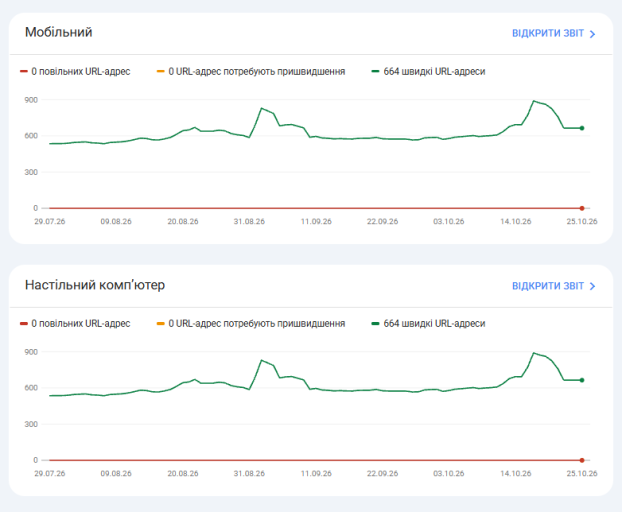Click the 14.10.26 date label in the Мобільний chart
622x512 pixels.
pos(515,221)
